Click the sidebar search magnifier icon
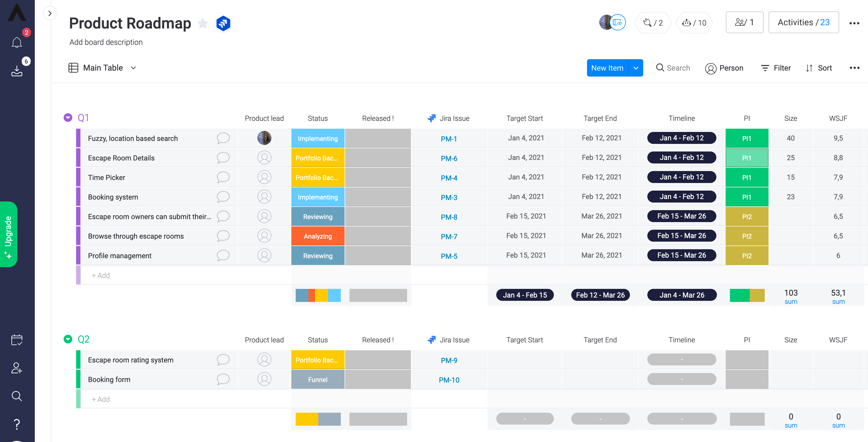The image size is (868, 442). pos(17,396)
